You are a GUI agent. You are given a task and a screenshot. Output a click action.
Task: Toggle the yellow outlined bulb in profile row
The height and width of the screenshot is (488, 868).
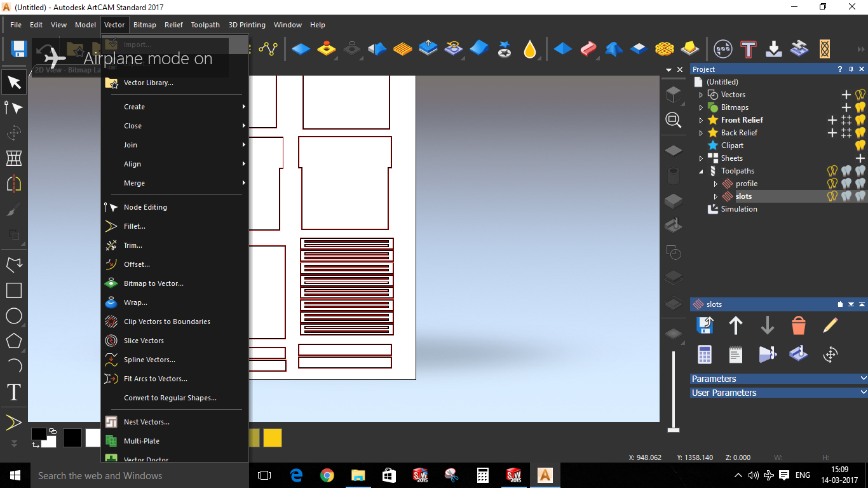click(832, 184)
